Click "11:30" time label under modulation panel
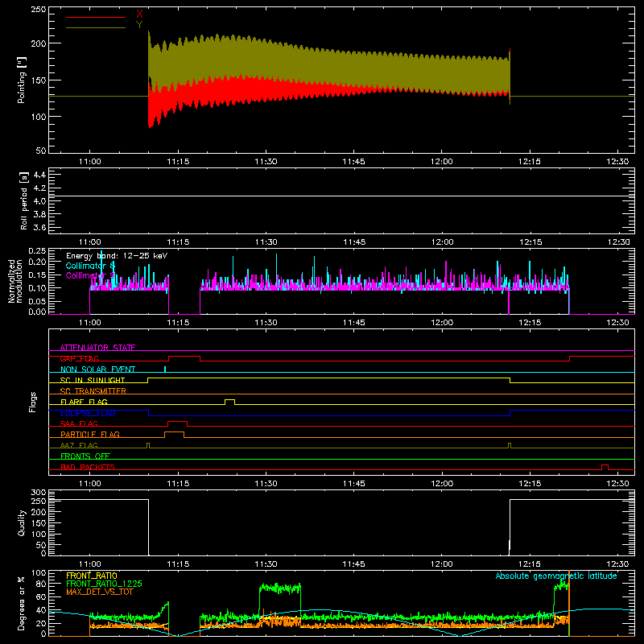 point(266,323)
